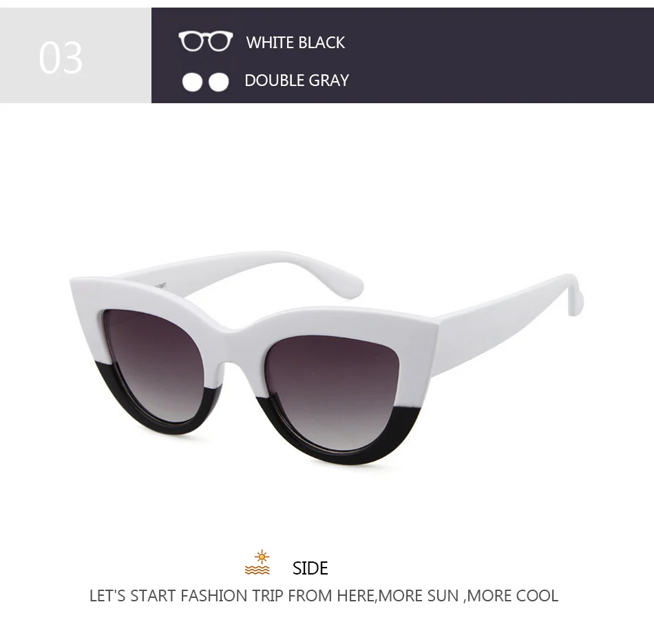Click the glasses frame icon
The image size is (654, 644).
206,41
